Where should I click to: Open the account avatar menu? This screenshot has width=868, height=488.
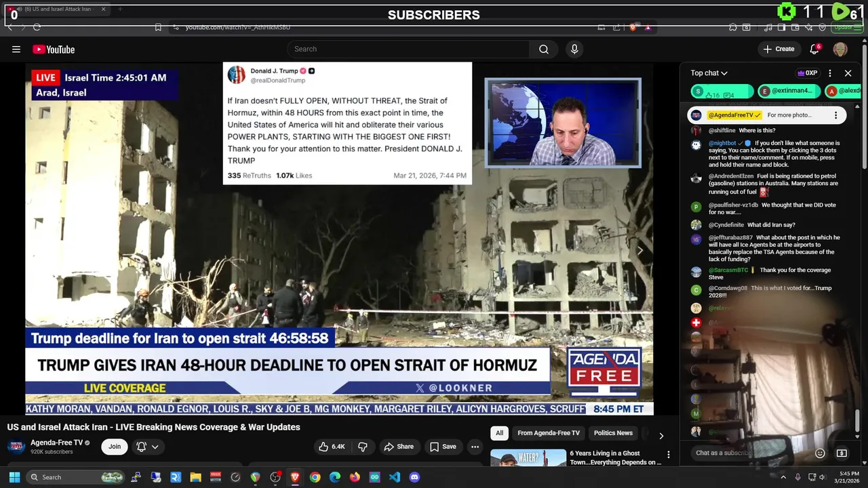(840, 49)
